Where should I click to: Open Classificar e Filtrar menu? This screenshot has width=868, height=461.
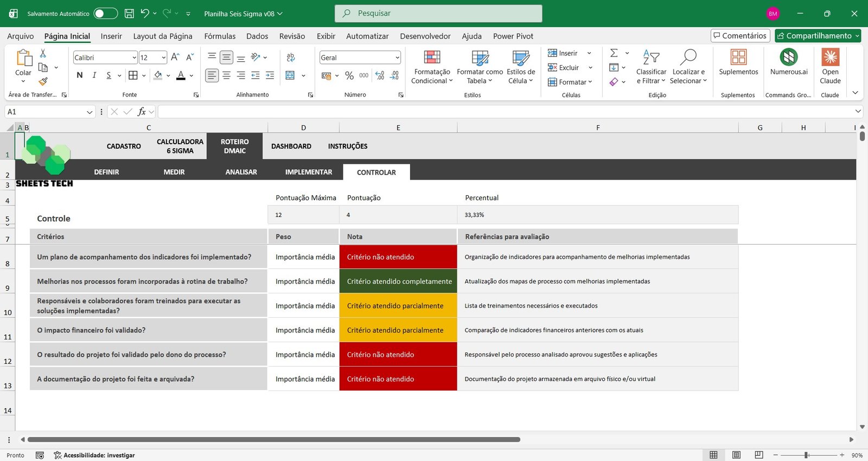click(x=651, y=67)
